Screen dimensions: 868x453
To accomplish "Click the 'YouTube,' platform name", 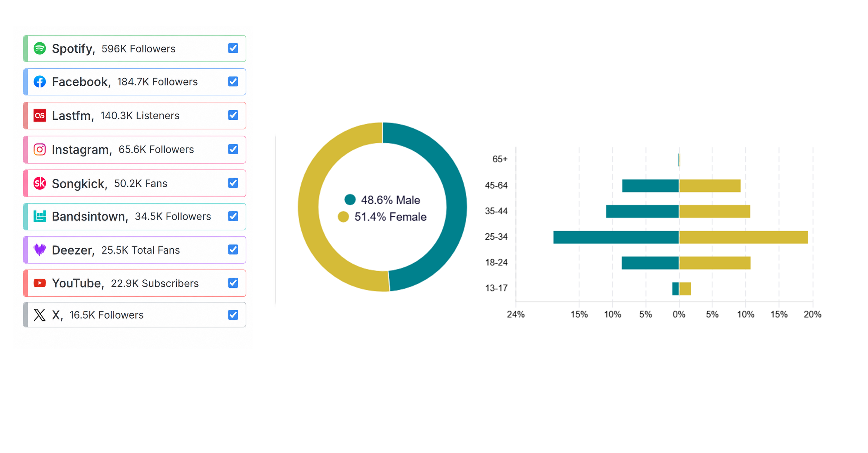I will point(78,283).
